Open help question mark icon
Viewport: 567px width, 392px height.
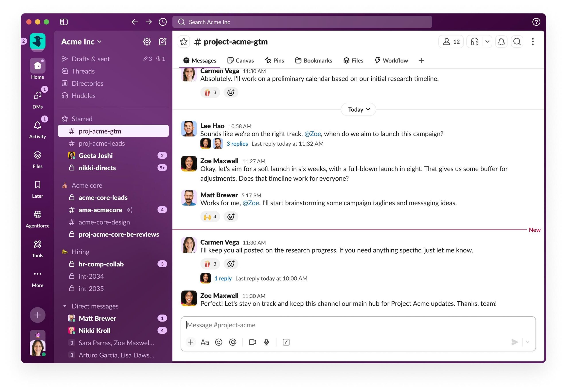(536, 22)
